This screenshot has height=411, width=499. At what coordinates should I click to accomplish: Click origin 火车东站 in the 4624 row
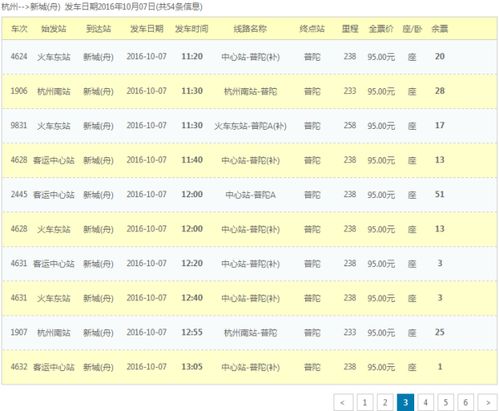point(54,57)
